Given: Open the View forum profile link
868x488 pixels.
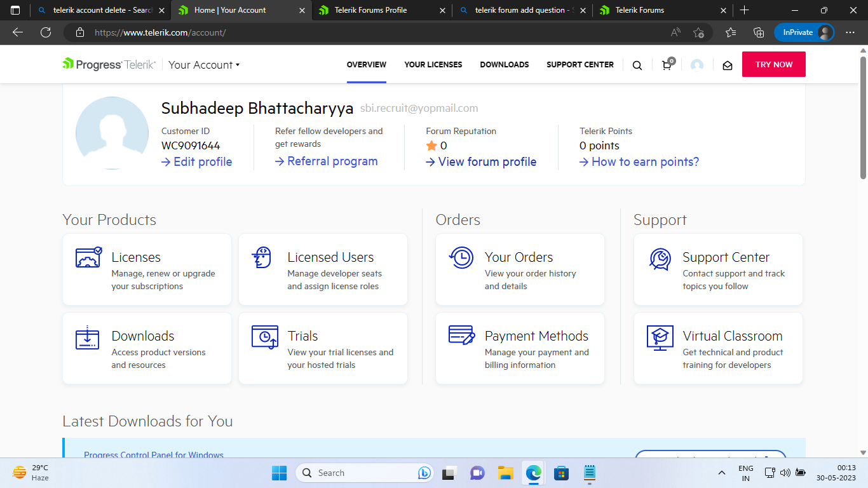Looking at the screenshot, I should coord(481,161).
